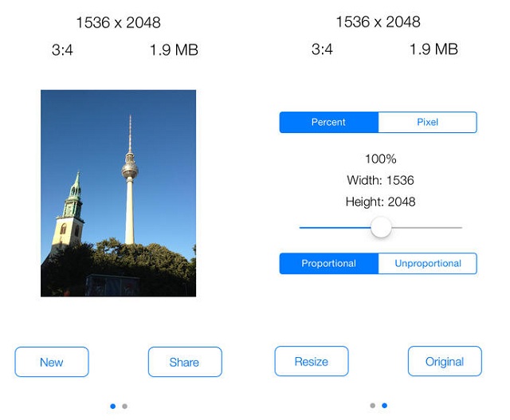Click '1536 x 2048' dimensions on left screen
Viewport: 510px width, 420px height.
click(x=119, y=23)
